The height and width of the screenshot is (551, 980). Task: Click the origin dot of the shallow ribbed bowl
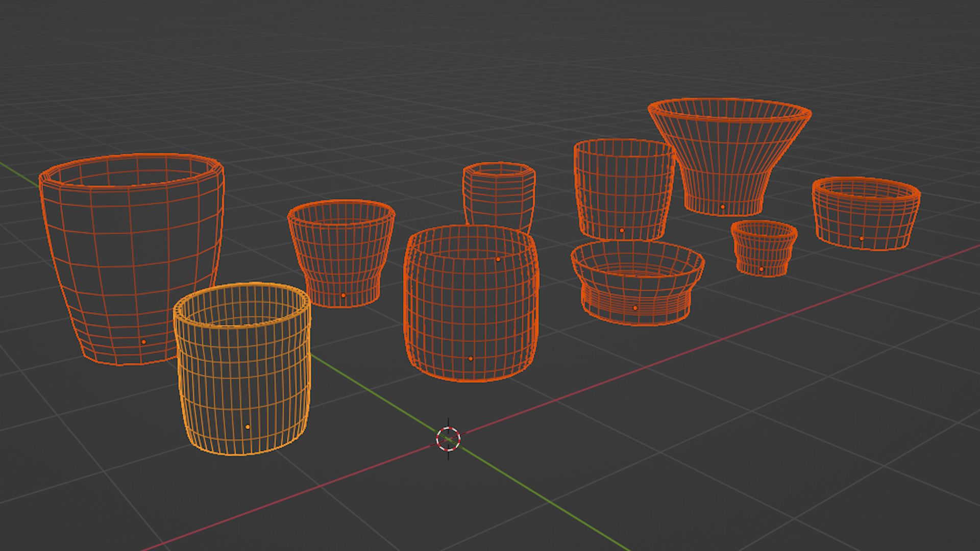(635, 308)
